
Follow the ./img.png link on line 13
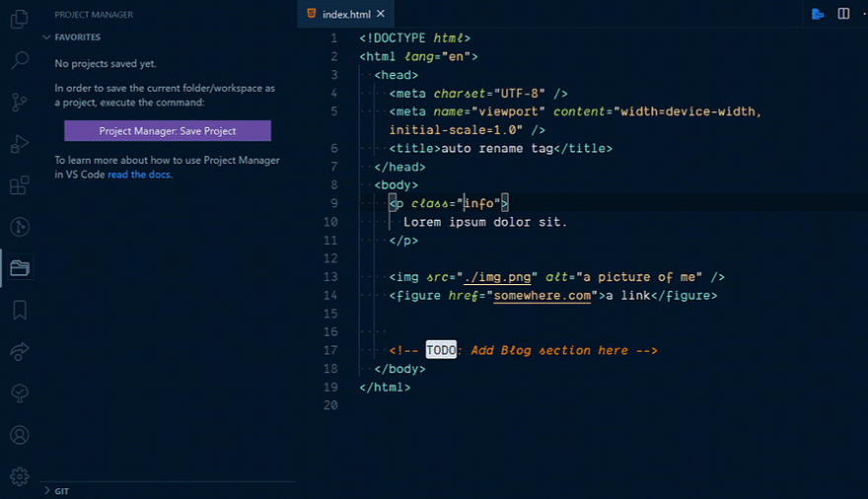pos(497,276)
